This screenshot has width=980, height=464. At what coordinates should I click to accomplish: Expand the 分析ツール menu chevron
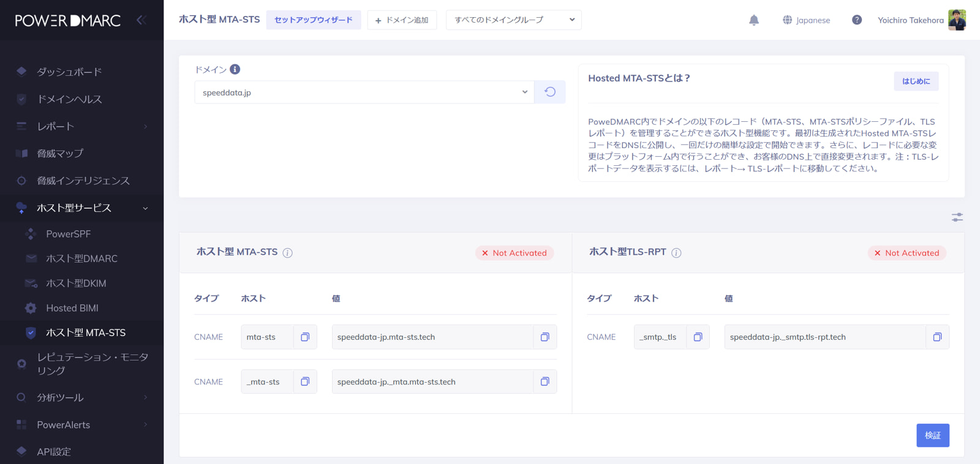146,397
